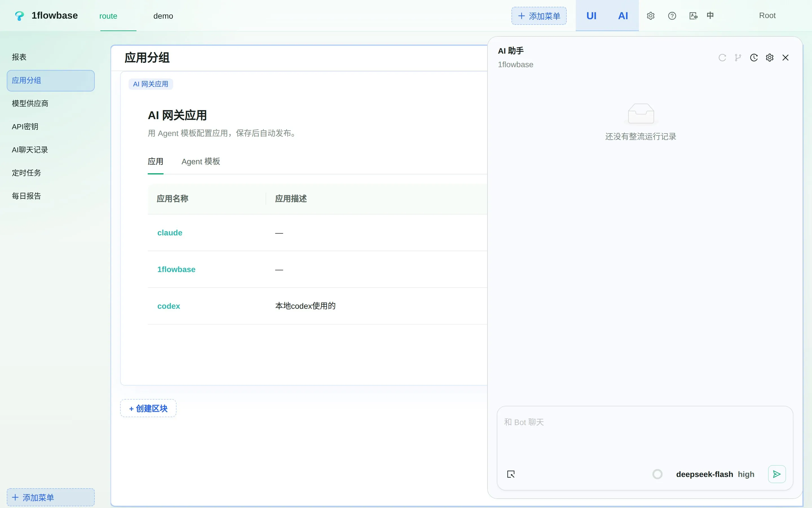Click the circle indicator beside deepseek-flash
Image resolution: width=812 pixels, height=508 pixels.
[x=657, y=474]
